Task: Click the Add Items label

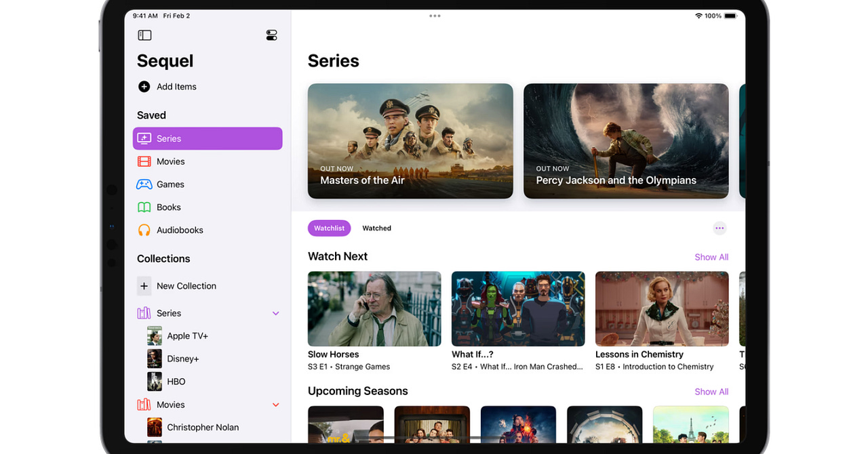Action: pos(176,87)
